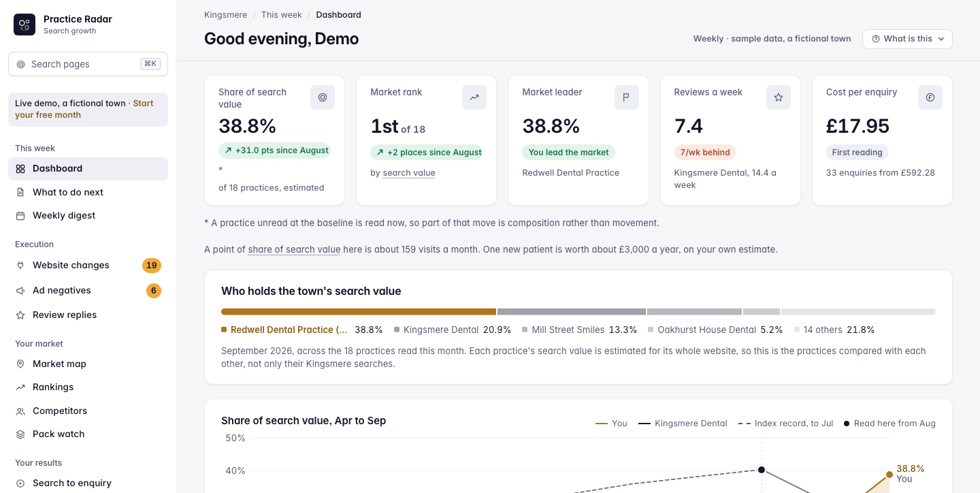
Task: Click the Index record, to Jul legend entry
Action: click(785, 424)
